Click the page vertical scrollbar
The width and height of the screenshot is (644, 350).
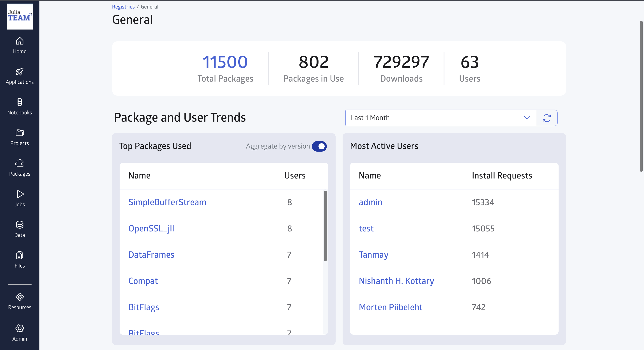tap(641, 96)
